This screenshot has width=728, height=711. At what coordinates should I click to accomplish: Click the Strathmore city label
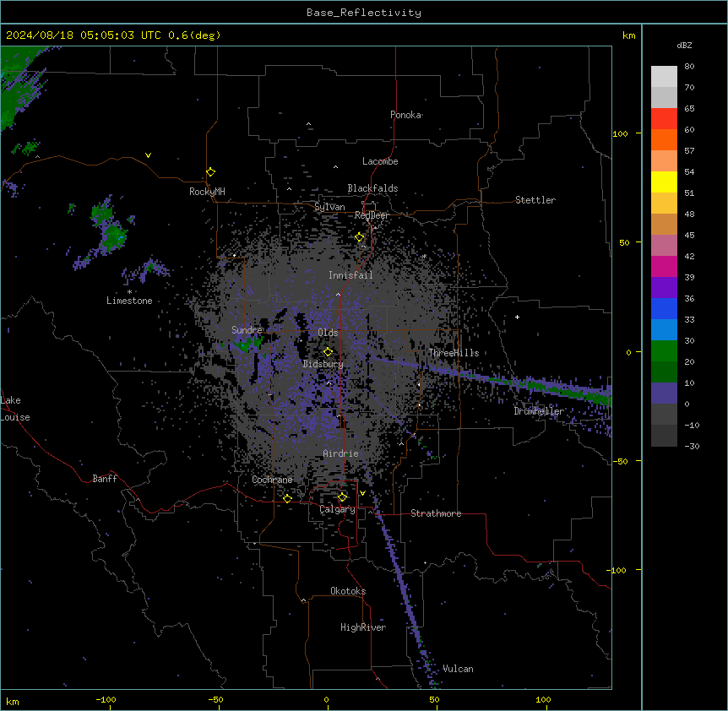pyautogui.click(x=436, y=513)
